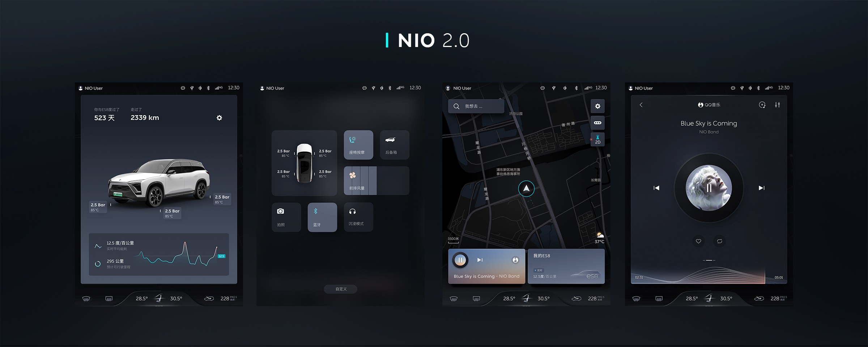The height and width of the screenshot is (347, 868).
Task: Click the 02:31 elapsed time label
Action: tap(639, 278)
